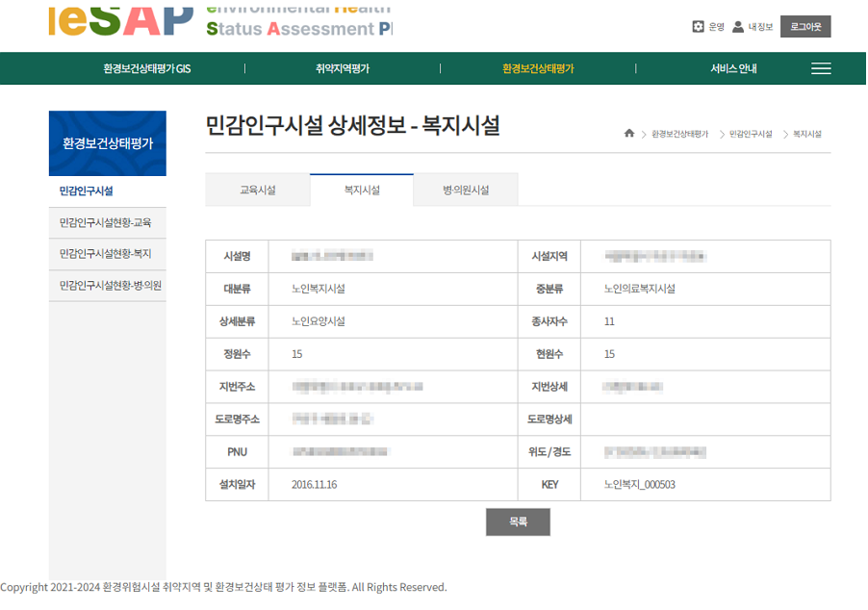868x610 pixels.
Task: Select 민감인구시설현황-병·의원 sidebar item
Action: 108,286
